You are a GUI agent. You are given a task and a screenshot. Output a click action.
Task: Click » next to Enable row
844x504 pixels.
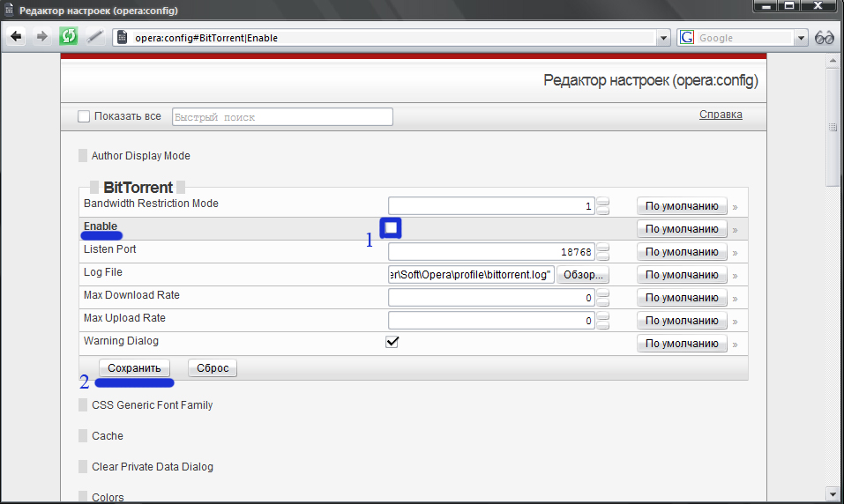[x=735, y=230]
